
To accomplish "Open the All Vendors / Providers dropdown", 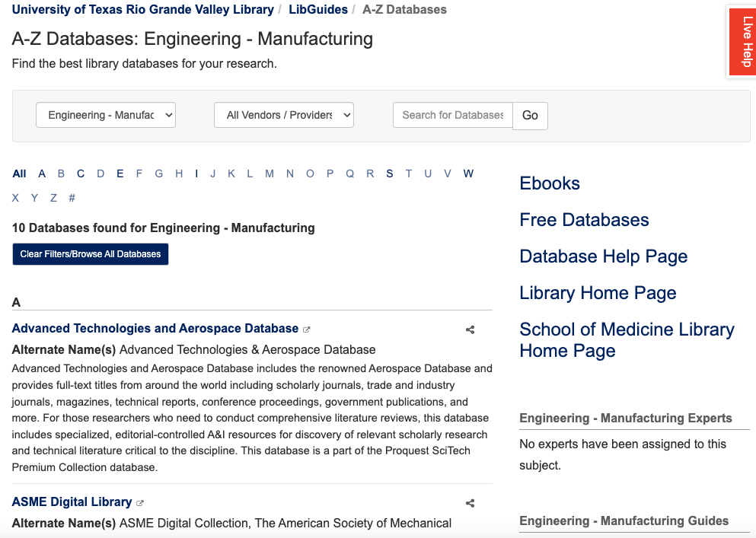I will click(283, 115).
